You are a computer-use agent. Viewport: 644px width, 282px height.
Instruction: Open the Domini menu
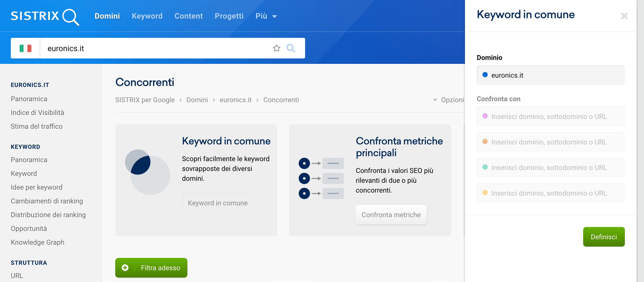click(x=107, y=16)
